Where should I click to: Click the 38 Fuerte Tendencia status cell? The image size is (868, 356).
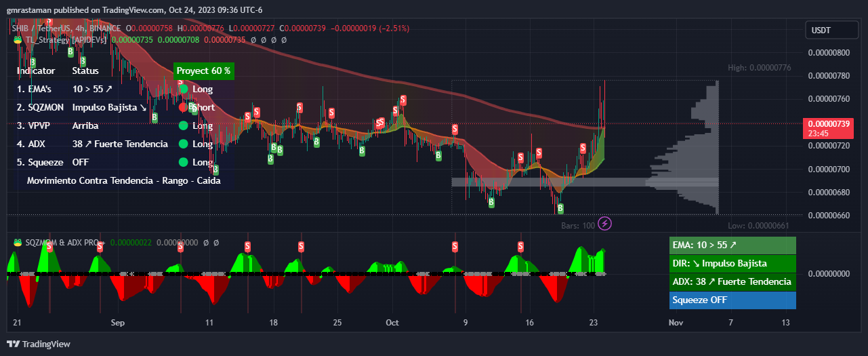[120, 144]
